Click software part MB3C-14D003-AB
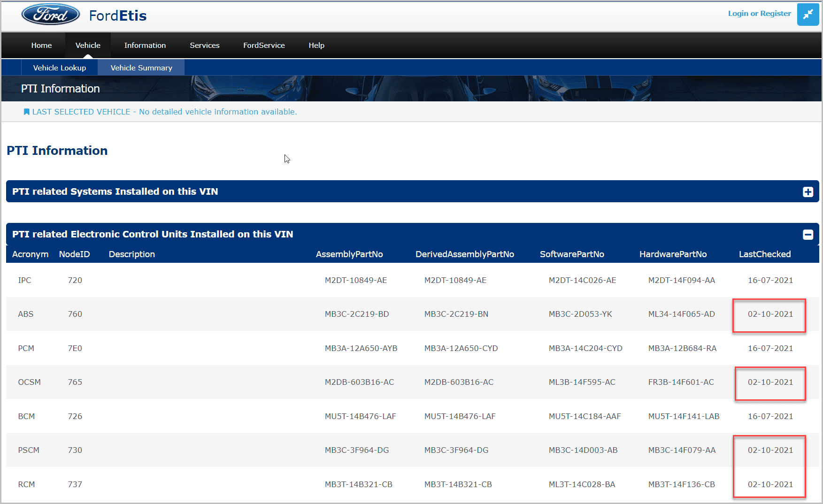 point(583,450)
